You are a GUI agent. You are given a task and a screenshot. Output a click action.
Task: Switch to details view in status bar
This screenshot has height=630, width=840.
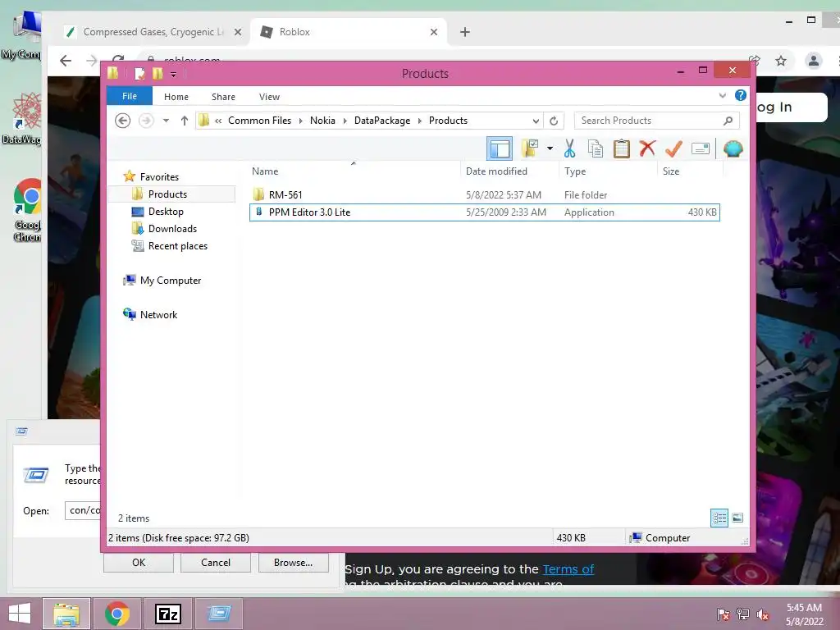pyautogui.click(x=719, y=518)
